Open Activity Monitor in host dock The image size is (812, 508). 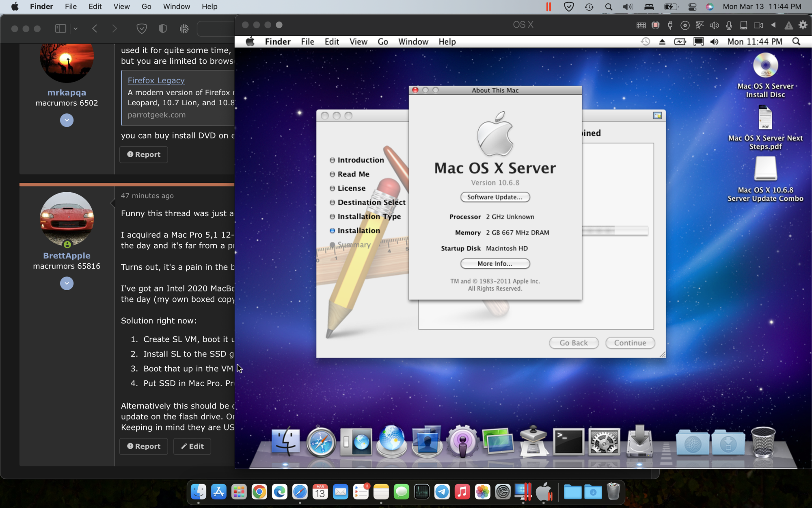pos(421,492)
